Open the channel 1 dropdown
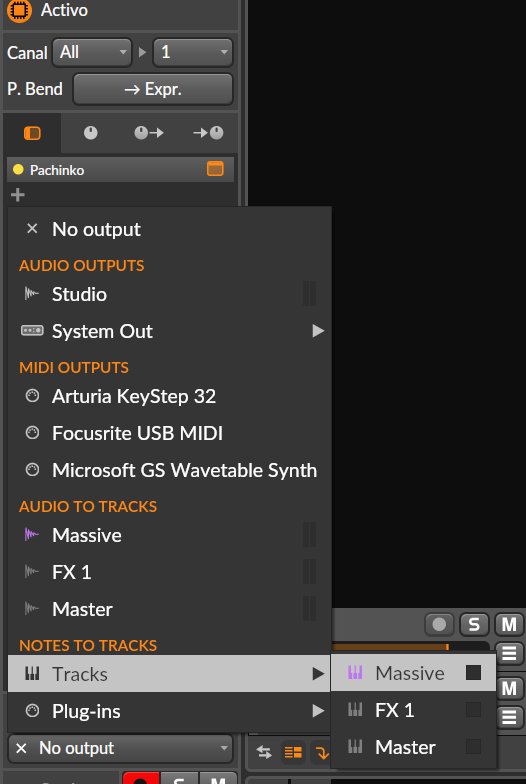This screenshot has width=526, height=784. [x=193, y=52]
